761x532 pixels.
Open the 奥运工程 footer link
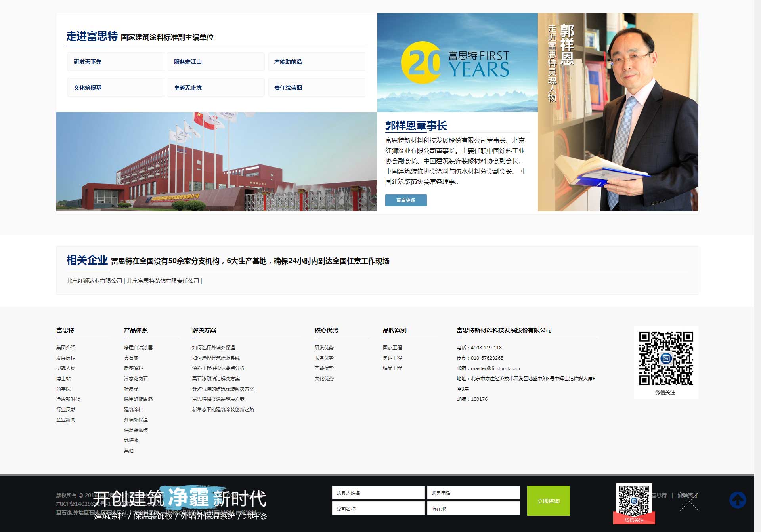coord(392,358)
